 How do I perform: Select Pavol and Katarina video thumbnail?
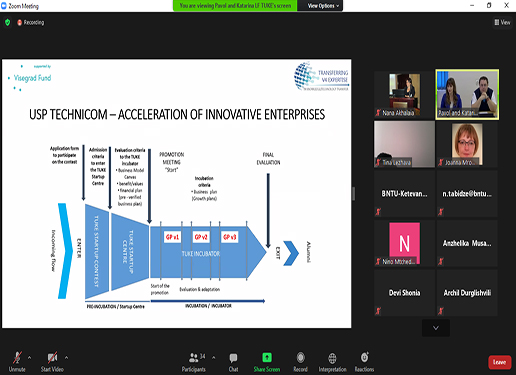(467, 94)
